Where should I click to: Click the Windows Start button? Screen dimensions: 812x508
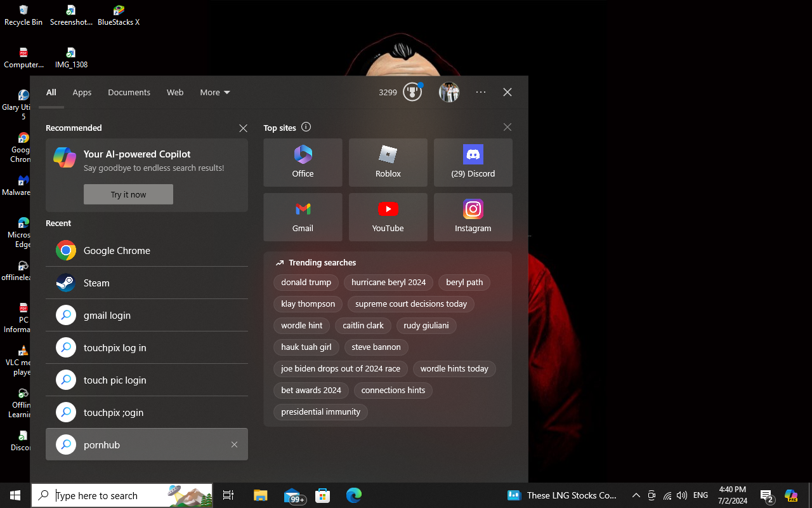tap(15, 495)
